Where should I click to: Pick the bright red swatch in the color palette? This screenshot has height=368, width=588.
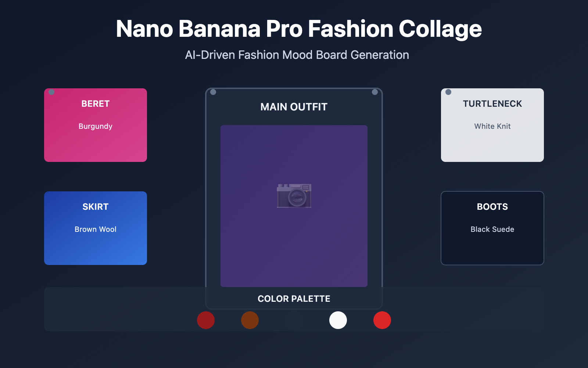point(382,321)
